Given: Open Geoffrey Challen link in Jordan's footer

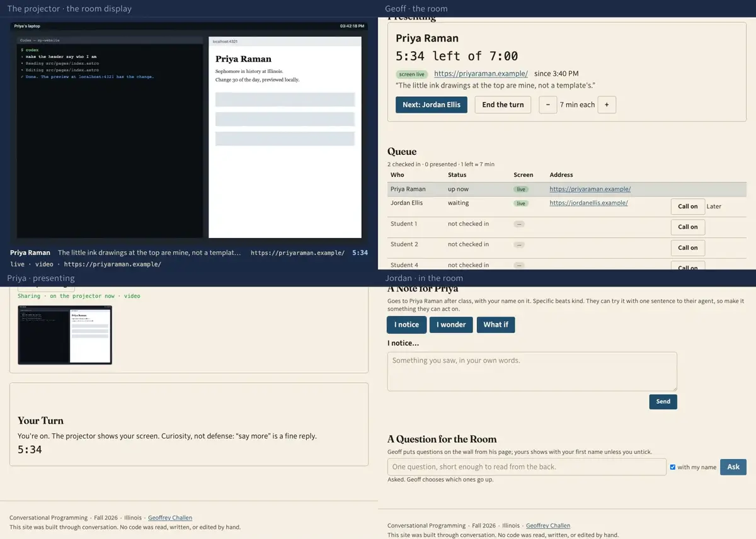Looking at the screenshot, I should pos(548,526).
